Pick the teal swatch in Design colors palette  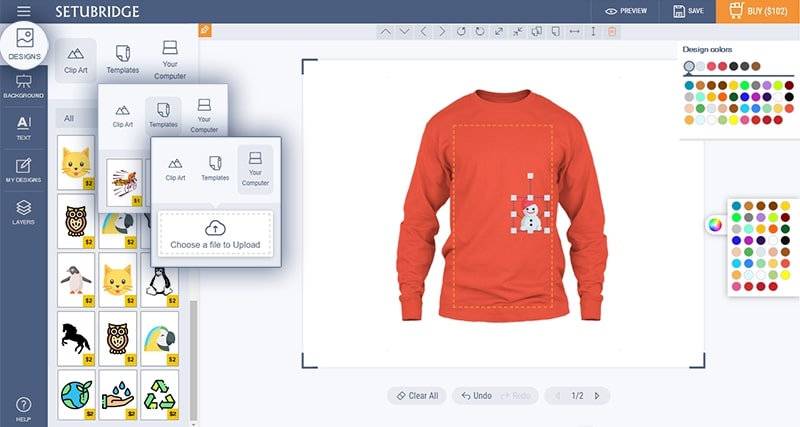click(x=689, y=85)
